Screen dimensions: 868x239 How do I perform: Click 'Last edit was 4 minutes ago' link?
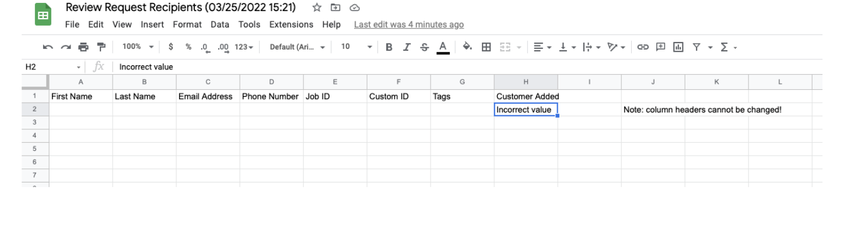tap(409, 24)
